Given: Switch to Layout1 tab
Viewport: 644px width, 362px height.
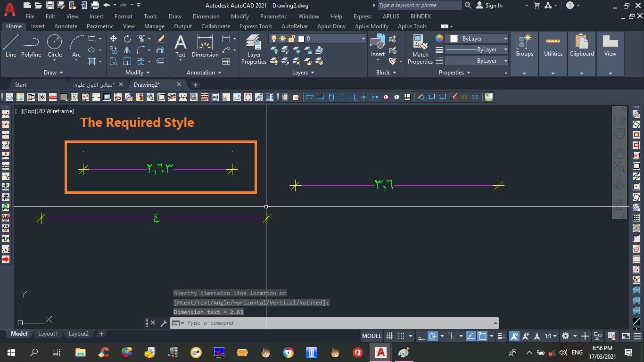Looking at the screenshot, I should (x=48, y=334).
